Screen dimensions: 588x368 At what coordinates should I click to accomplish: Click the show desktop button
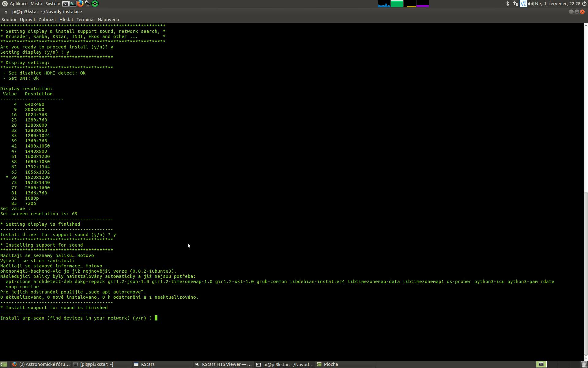3,364
